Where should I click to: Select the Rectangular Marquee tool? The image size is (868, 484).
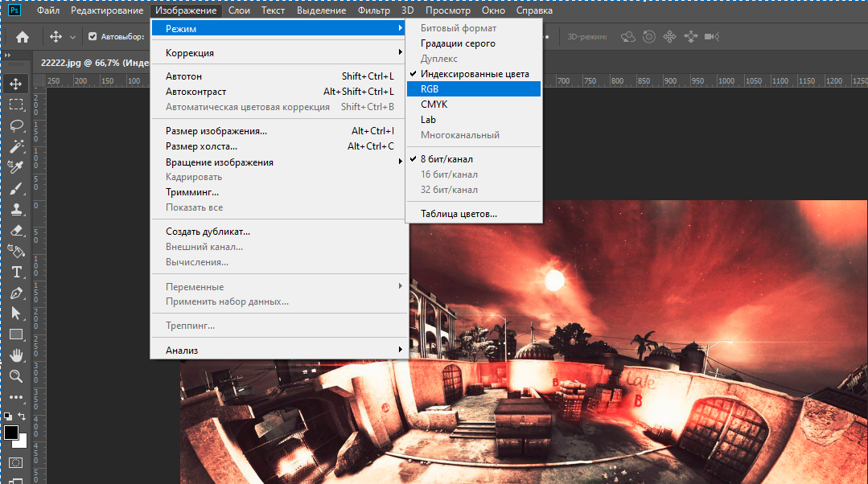pyautogui.click(x=15, y=105)
